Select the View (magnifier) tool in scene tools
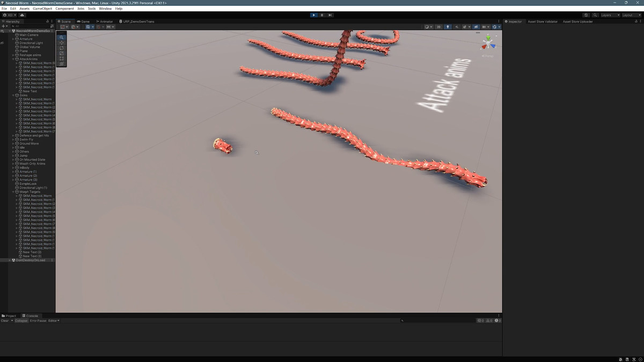The width and height of the screenshot is (644, 362). point(62,38)
